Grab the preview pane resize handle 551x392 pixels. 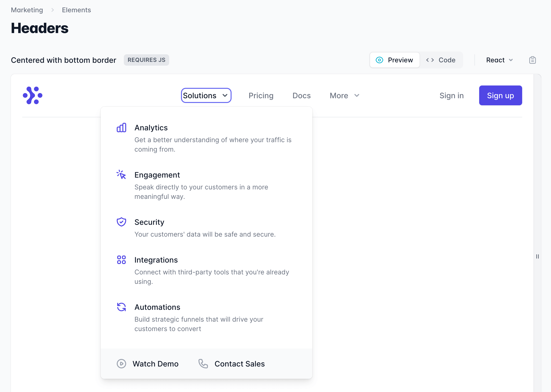point(537,256)
